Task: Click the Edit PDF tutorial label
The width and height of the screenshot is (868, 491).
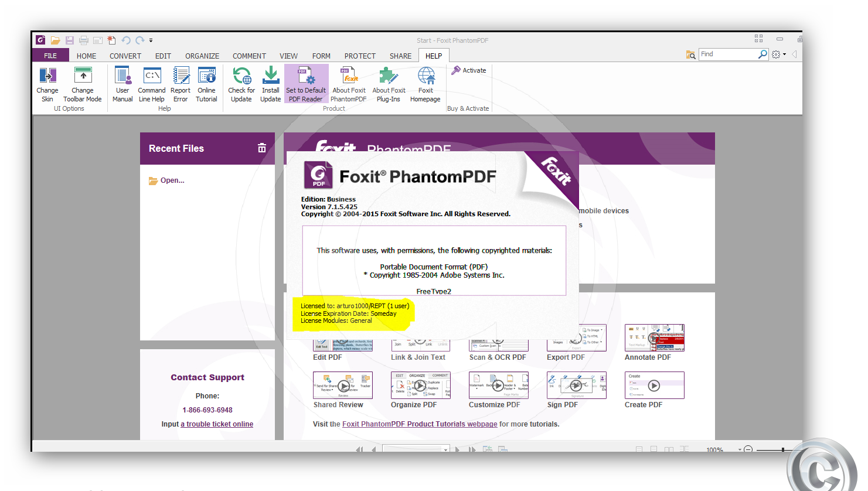Action: pos(328,357)
